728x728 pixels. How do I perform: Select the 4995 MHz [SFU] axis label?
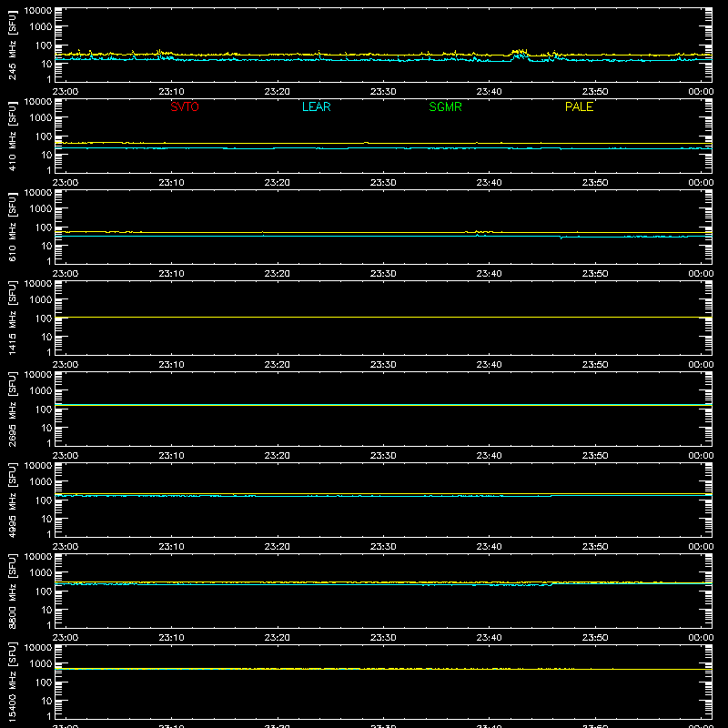tap(13, 500)
